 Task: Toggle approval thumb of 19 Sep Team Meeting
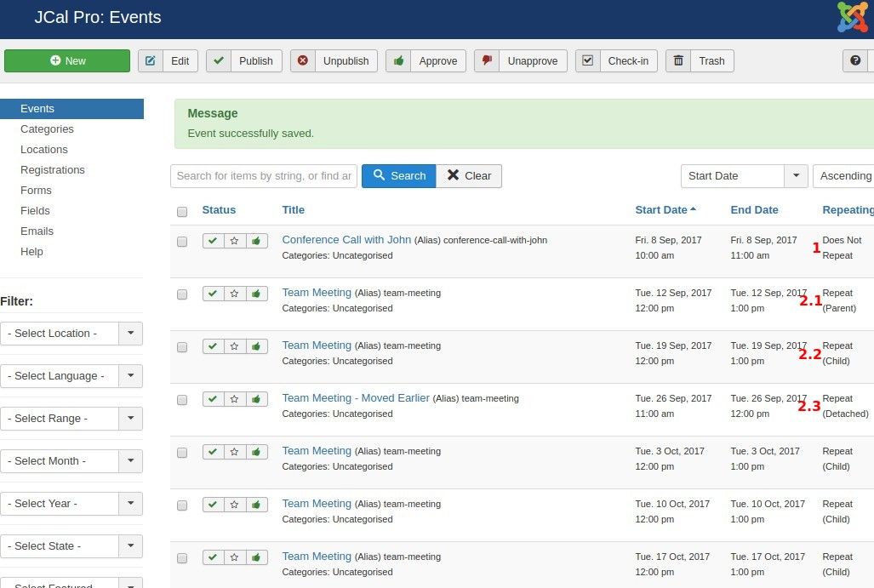click(x=256, y=346)
